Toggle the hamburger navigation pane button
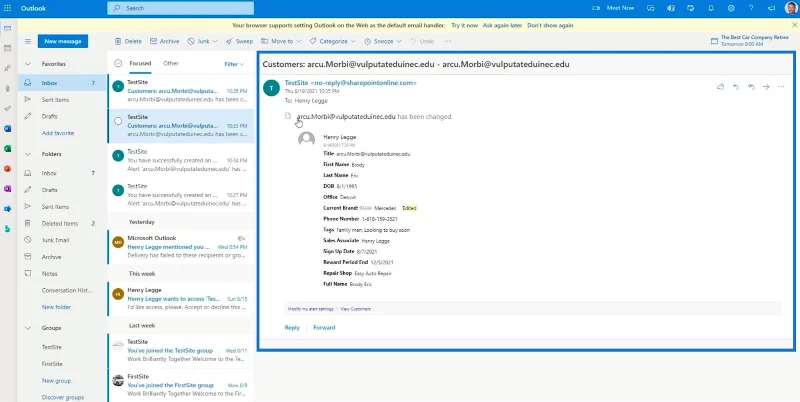Screen dimensions: 800x402 (x=28, y=41)
